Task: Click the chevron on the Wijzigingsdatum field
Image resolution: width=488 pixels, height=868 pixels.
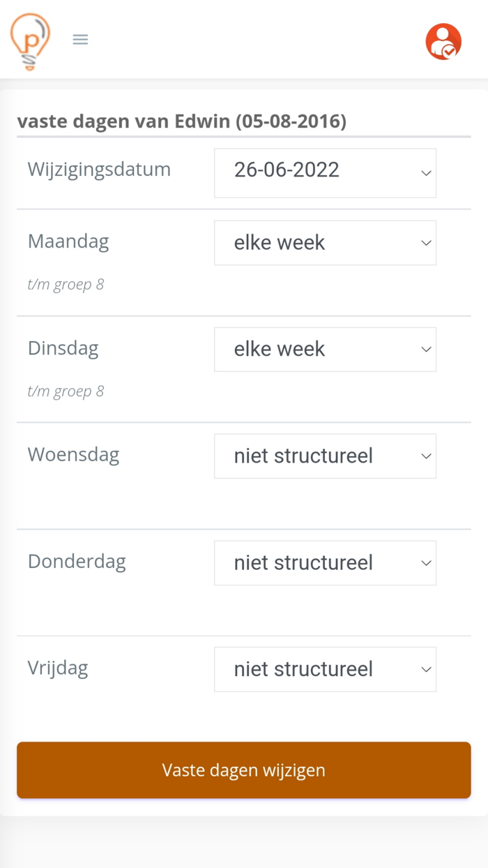Action: click(x=425, y=173)
